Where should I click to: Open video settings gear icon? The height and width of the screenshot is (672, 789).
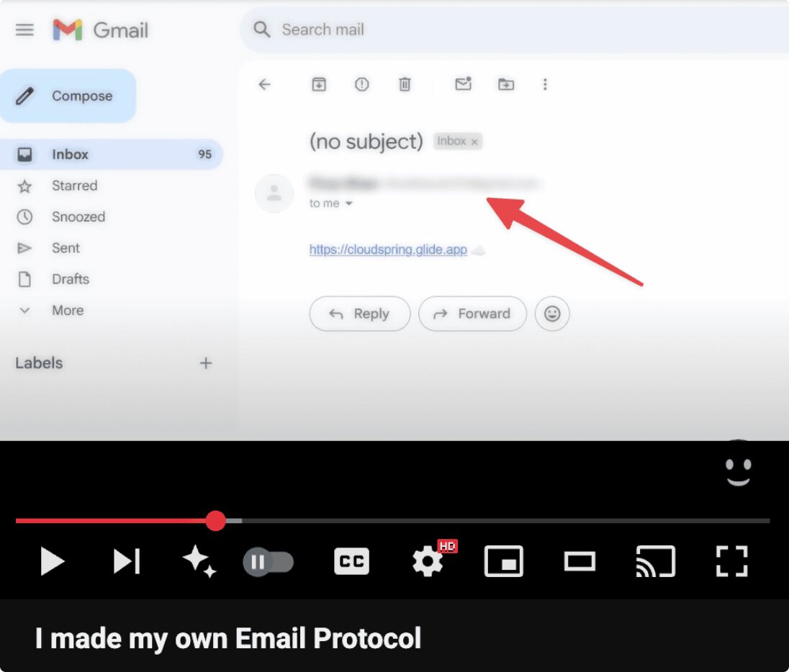click(x=428, y=561)
